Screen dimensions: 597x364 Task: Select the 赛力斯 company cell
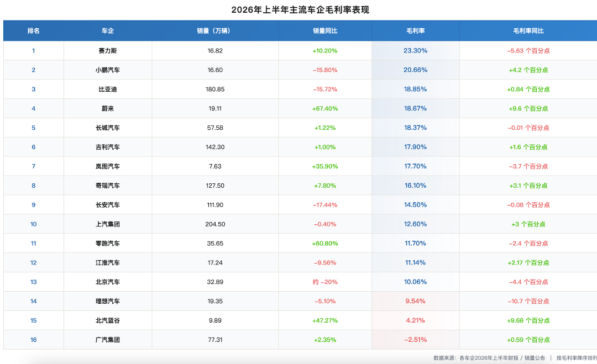[x=108, y=51]
